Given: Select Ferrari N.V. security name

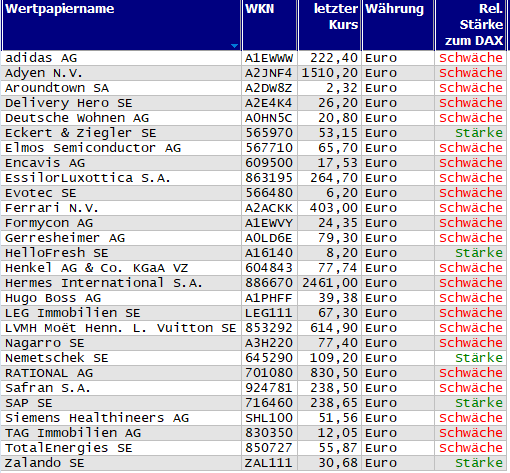Looking at the screenshot, I should tap(52, 208).
